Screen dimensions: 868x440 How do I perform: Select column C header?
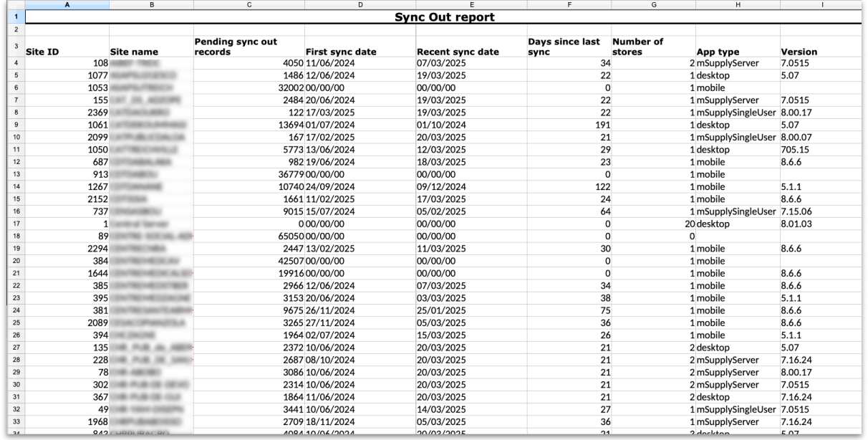click(249, 5)
